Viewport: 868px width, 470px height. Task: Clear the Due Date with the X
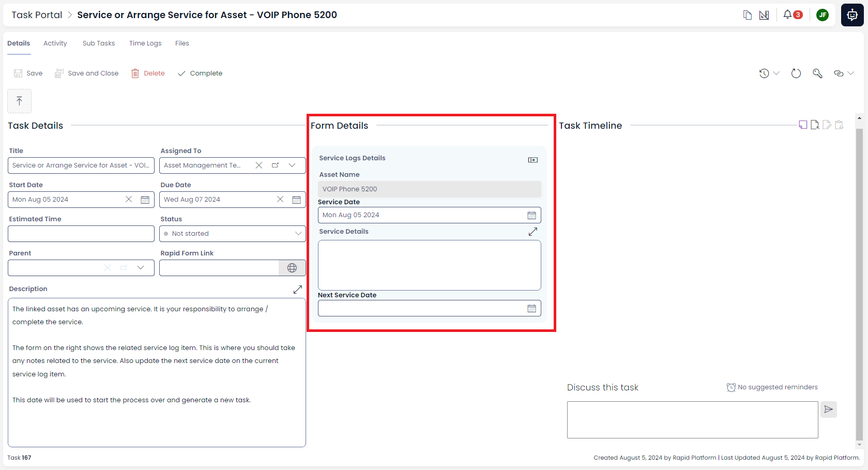[x=280, y=199]
